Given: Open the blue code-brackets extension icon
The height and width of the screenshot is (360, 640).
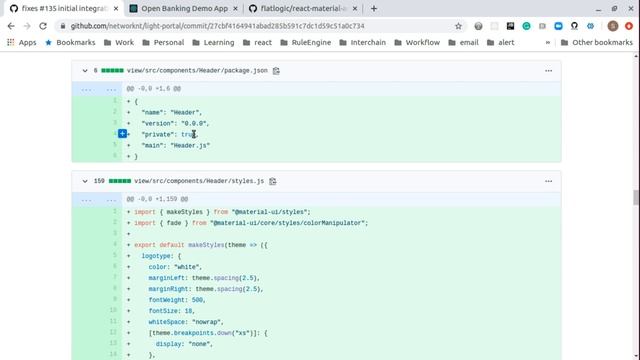Looking at the screenshot, I should [590, 26].
